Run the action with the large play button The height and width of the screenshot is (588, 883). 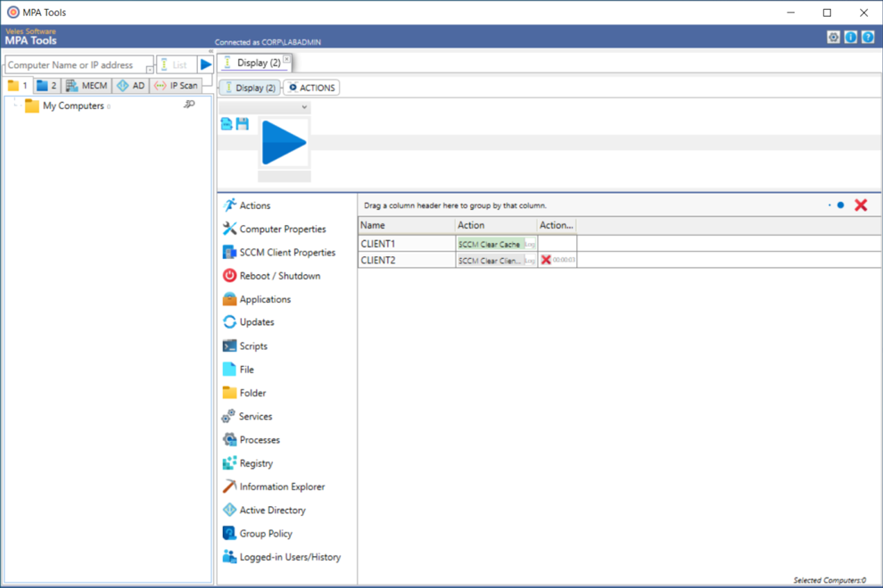(284, 143)
